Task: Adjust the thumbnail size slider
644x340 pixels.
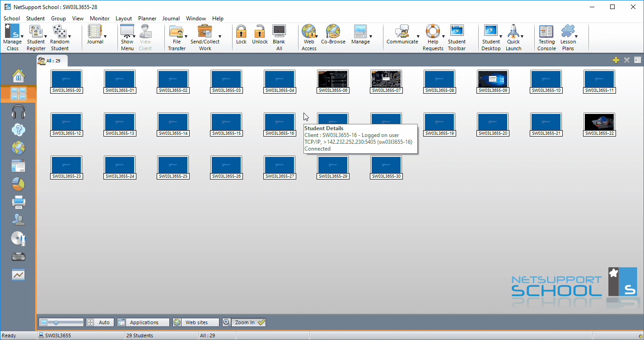Action: point(56,322)
